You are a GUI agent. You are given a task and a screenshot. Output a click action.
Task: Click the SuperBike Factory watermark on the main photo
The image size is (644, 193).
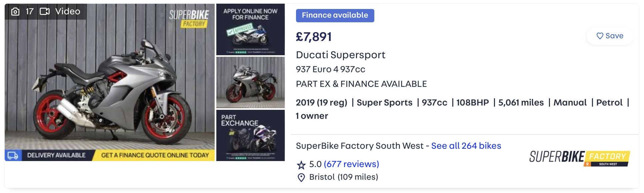pos(189,18)
